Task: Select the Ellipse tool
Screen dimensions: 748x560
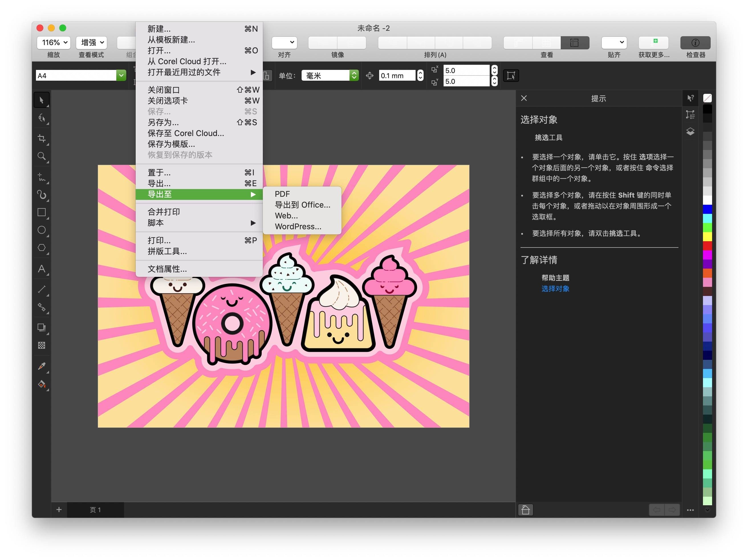Action: tap(42, 230)
